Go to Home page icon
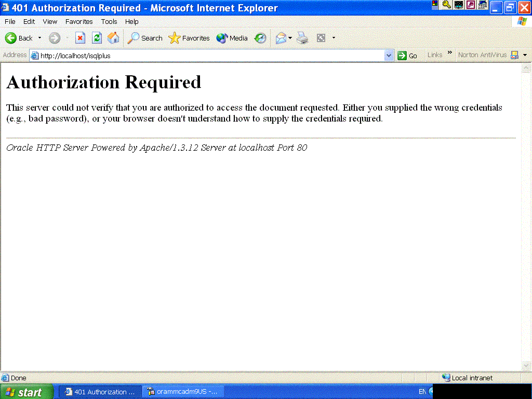The height and width of the screenshot is (399, 532). click(113, 38)
